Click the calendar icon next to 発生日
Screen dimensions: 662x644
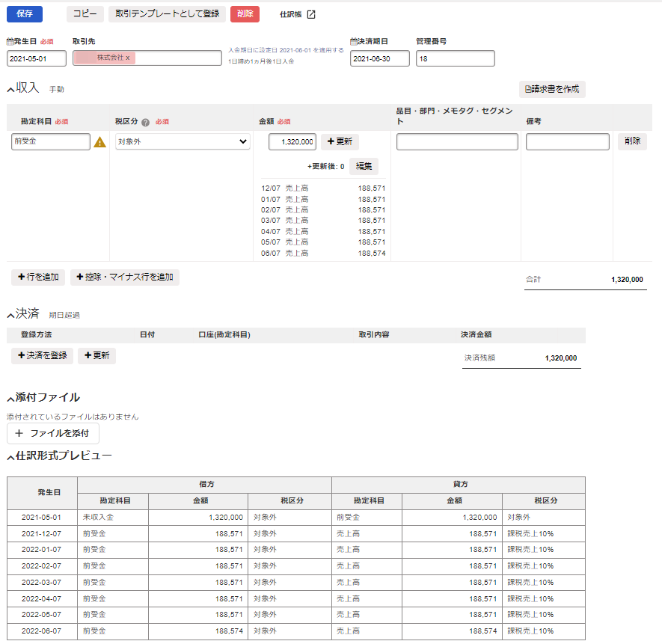[10, 41]
